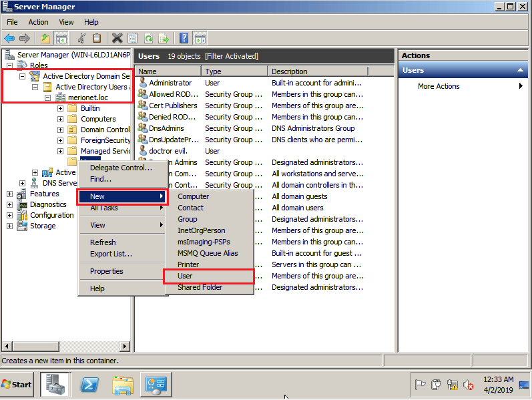
Task: Click the Delete X toolbar icon
Action: pyautogui.click(x=117, y=38)
